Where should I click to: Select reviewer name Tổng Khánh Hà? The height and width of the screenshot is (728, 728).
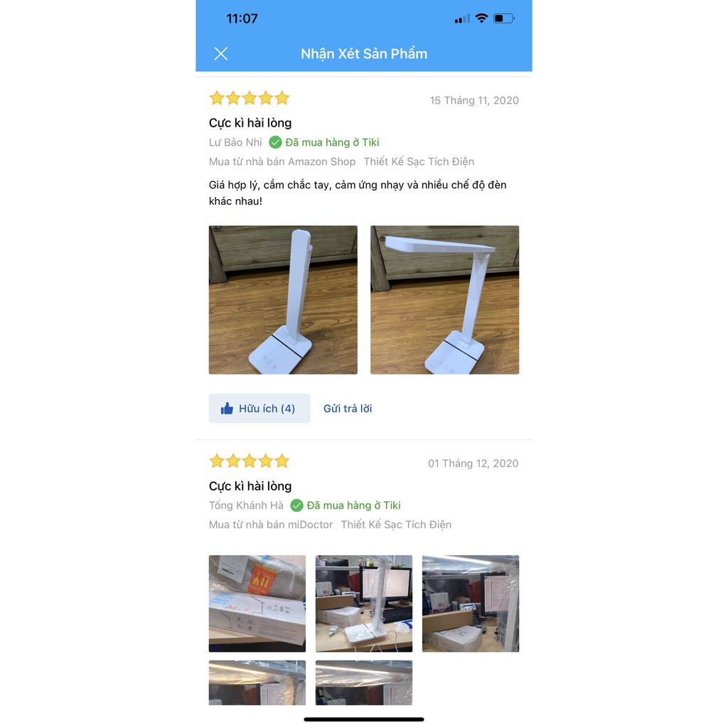[246, 505]
